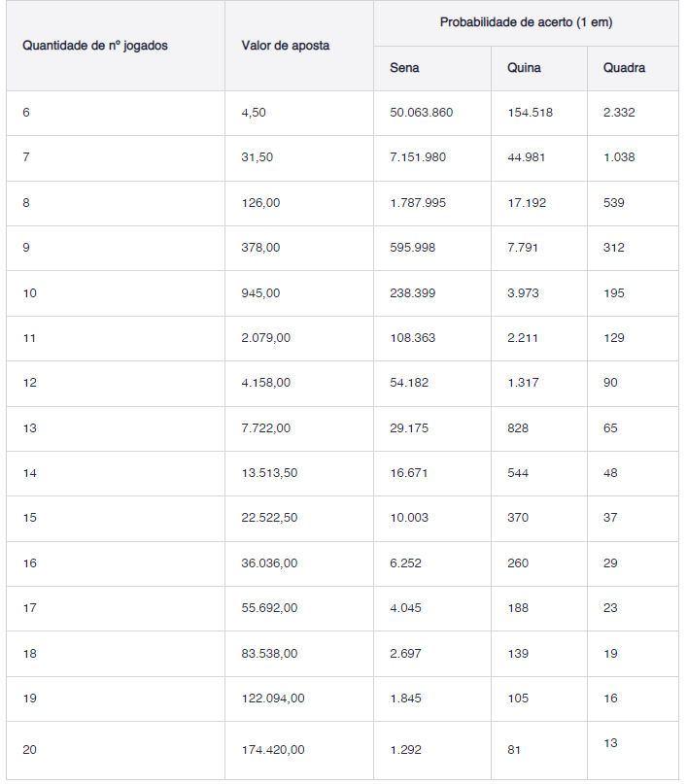Select the 50.063.860 Sena probability cell
Screen dimensions: 687x784
[x=422, y=113]
